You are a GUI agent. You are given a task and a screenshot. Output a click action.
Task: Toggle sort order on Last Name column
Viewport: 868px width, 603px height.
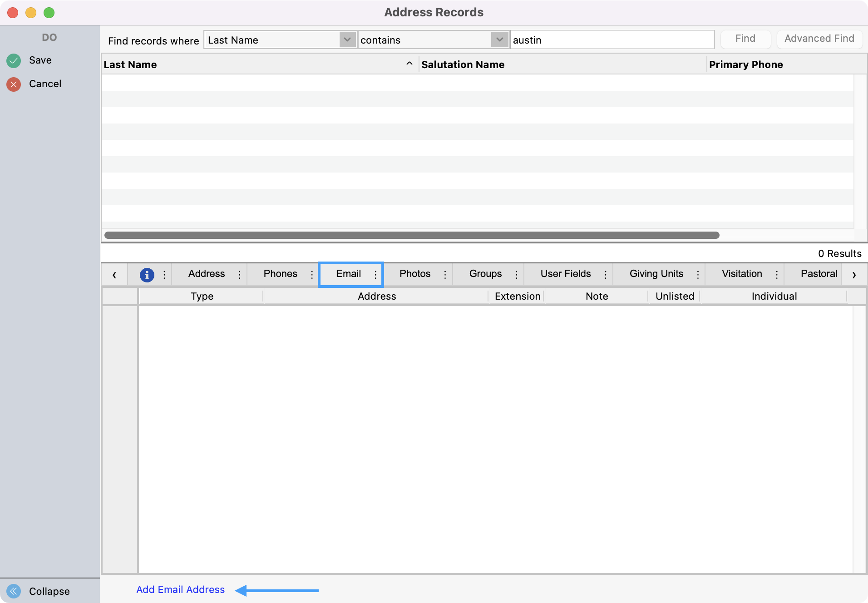click(409, 64)
